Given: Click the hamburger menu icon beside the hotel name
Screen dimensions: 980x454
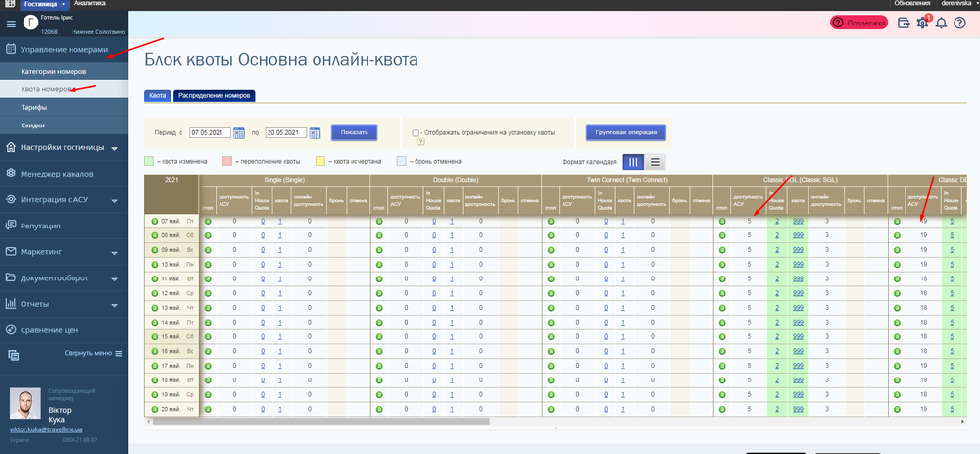Looking at the screenshot, I should click(x=10, y=23).
